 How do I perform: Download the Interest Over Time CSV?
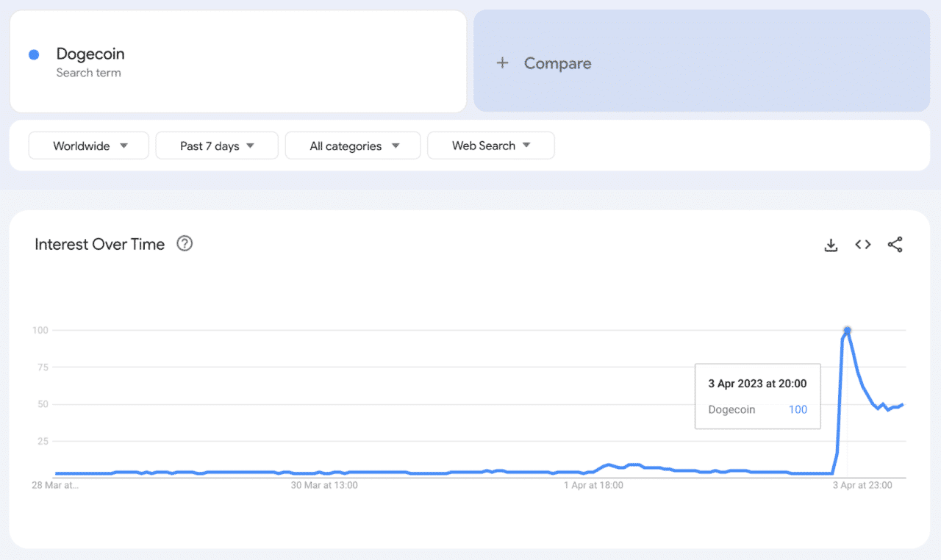tap(831, 245)
